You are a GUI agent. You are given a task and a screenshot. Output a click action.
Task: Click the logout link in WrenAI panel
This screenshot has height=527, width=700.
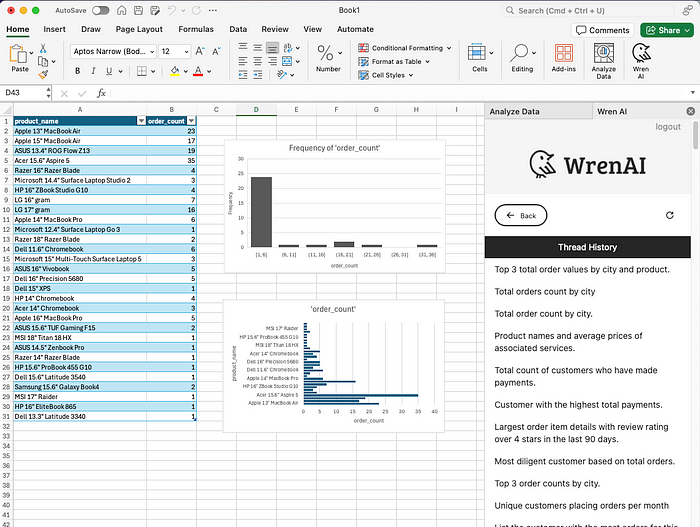pos(667,127)
